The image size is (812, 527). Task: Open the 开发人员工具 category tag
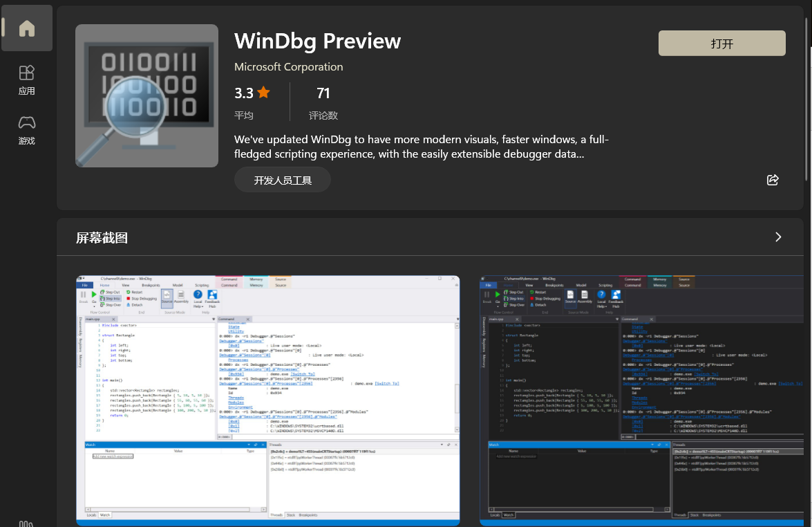click(283, 181)
